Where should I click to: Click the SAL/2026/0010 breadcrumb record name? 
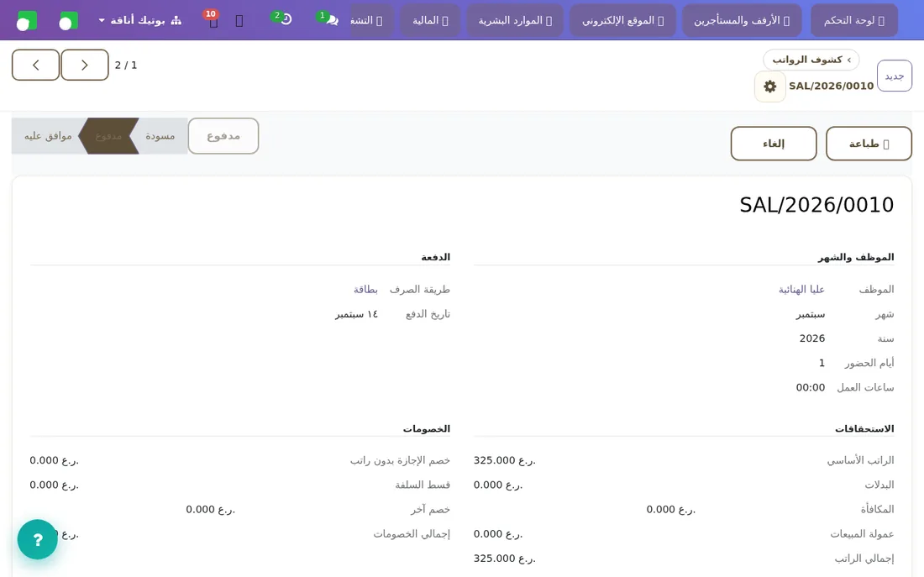(831, 86)
